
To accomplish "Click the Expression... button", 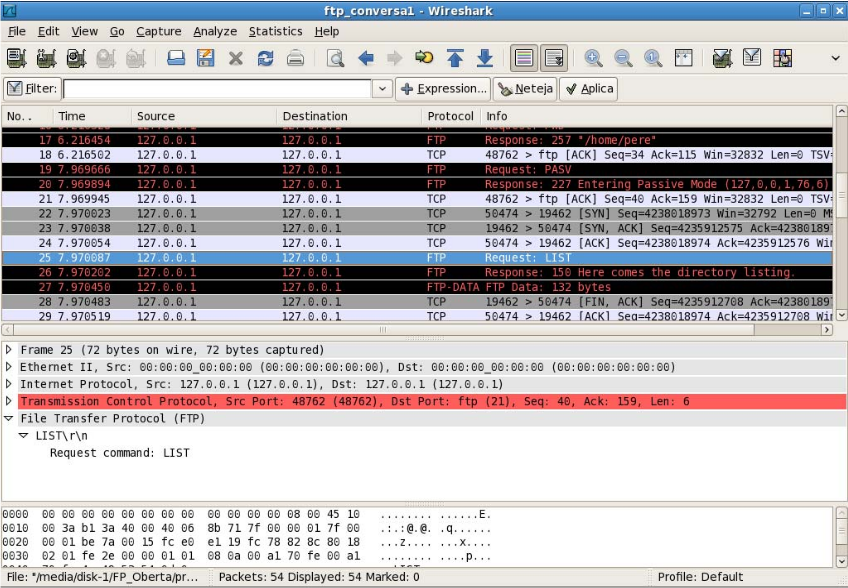I will 443,89.
